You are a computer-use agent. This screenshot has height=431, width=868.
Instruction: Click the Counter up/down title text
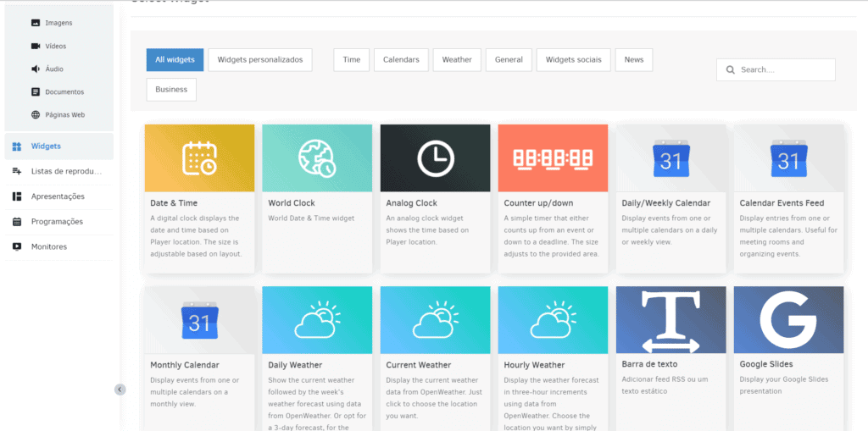click(x=538, y=203)
